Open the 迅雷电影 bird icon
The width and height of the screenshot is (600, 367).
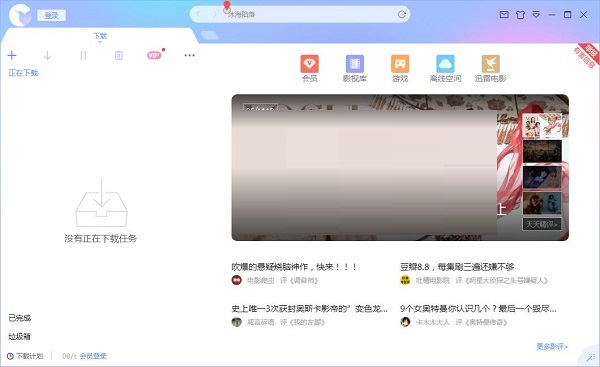(x=491, y=69)
